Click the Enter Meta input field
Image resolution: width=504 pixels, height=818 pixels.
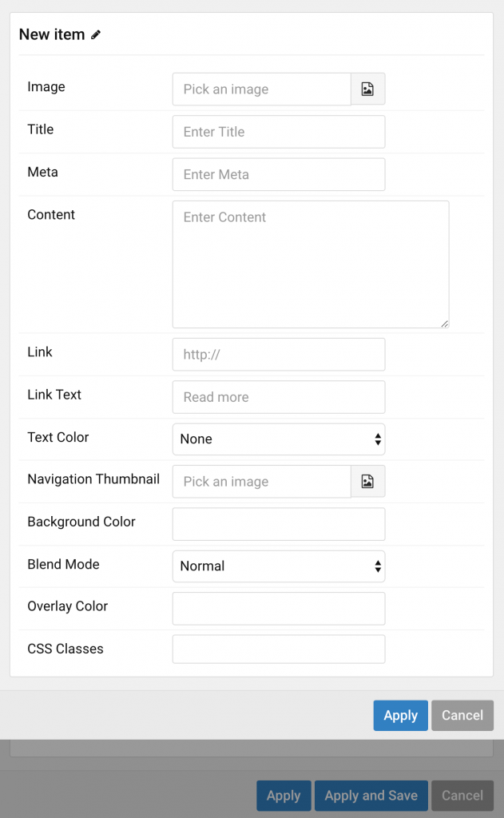pos(278,174)
